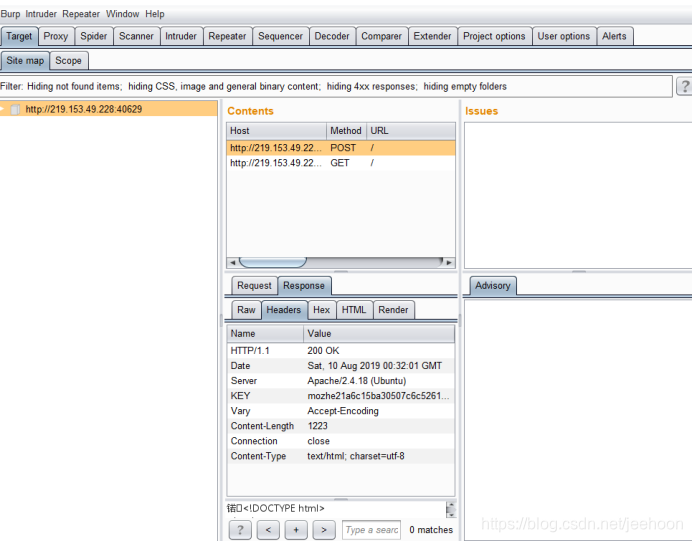Switch to the Extender tab
The width and height of the screenshot is (692, 542).
pos(432,36)
